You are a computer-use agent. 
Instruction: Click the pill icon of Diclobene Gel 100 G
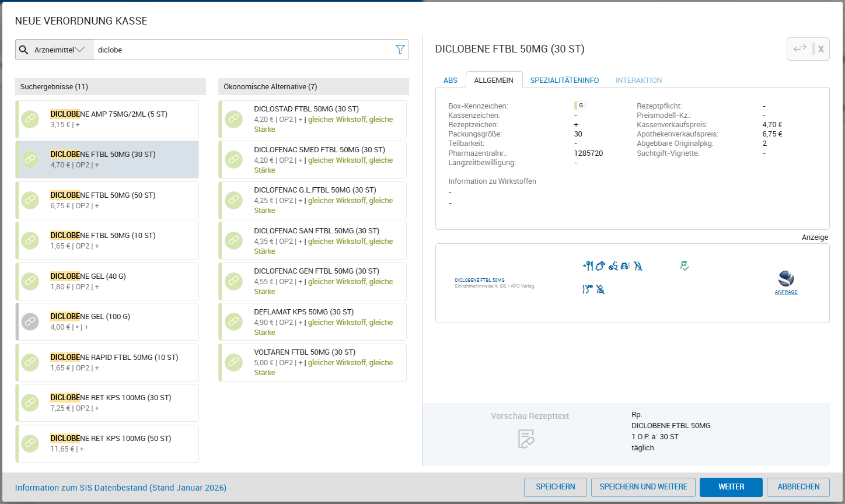(30, 321)
